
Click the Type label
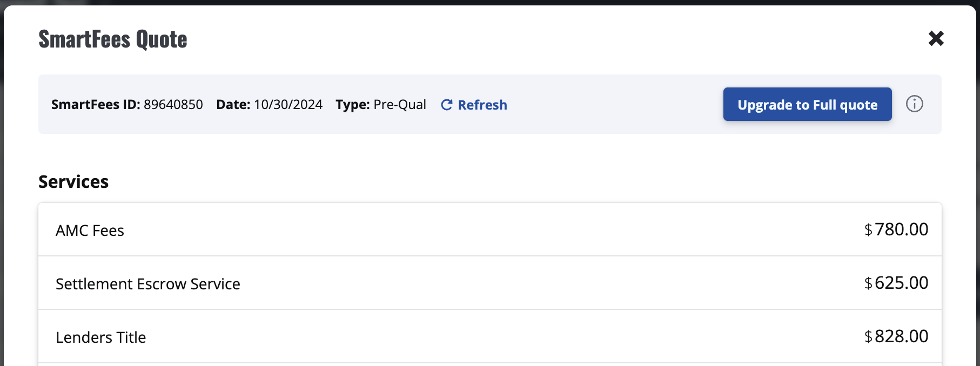pos(353,104)
